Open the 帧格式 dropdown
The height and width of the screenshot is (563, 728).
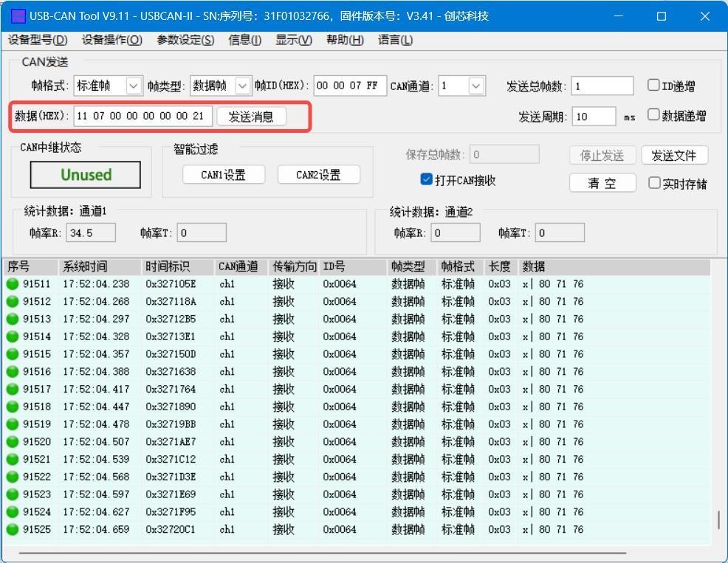tap(133, 86)
